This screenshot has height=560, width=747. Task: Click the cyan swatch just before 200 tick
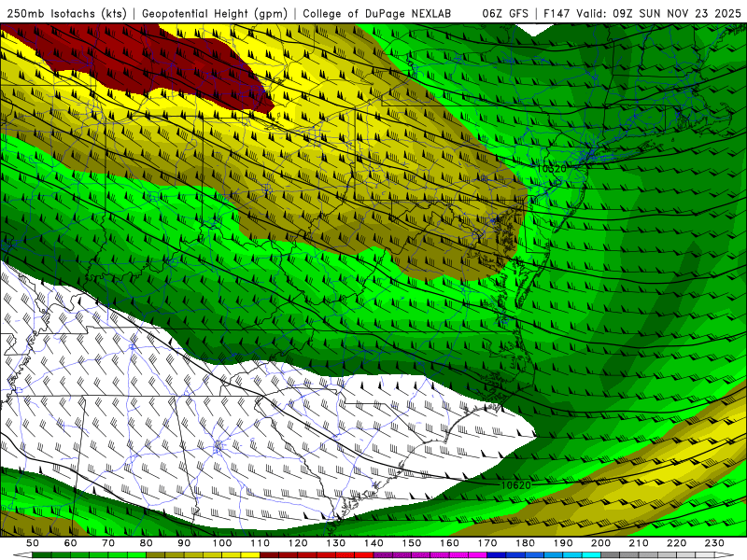(591, 555)
